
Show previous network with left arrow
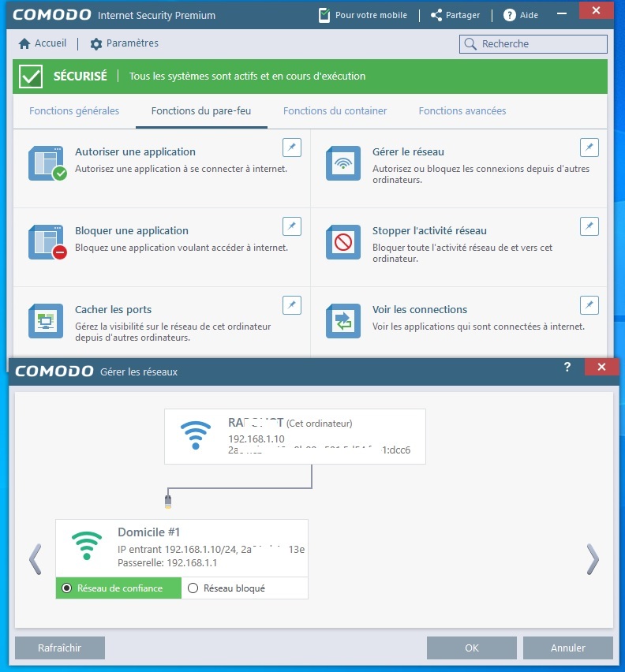click(x=36, y=559)
